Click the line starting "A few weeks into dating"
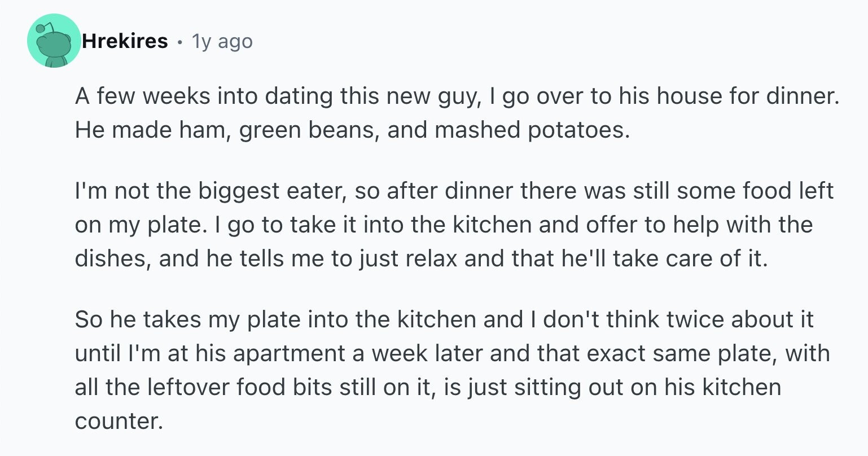The image size is (868, 456). point(455,97)
